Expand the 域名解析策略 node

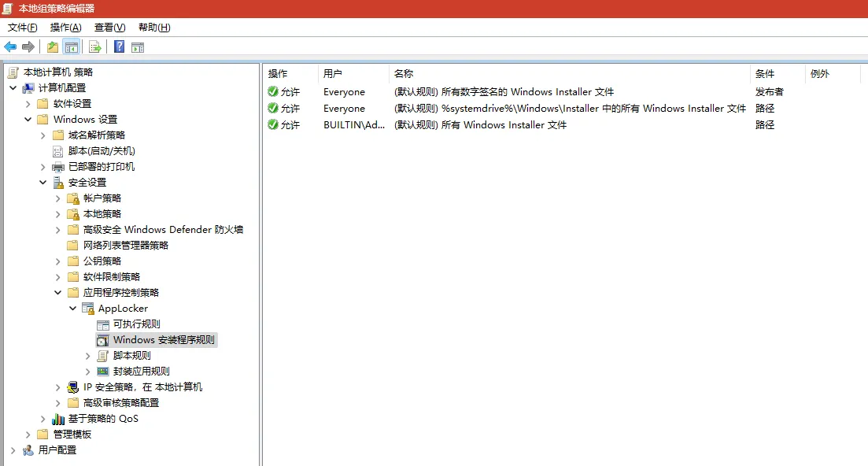[x=42, y=135]
